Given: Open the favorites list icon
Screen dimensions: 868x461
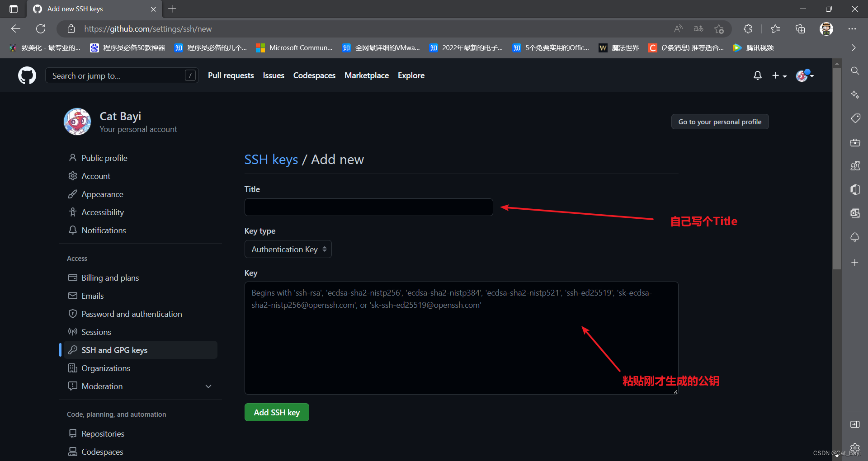Looking at the screenshot, I should click(x=775, y=29).
